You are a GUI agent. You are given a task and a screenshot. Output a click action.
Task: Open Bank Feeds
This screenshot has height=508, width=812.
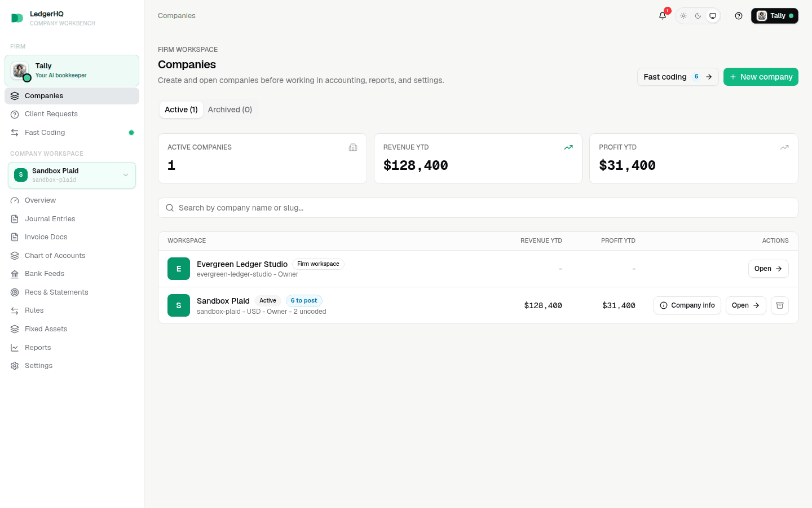pos(72,274)
